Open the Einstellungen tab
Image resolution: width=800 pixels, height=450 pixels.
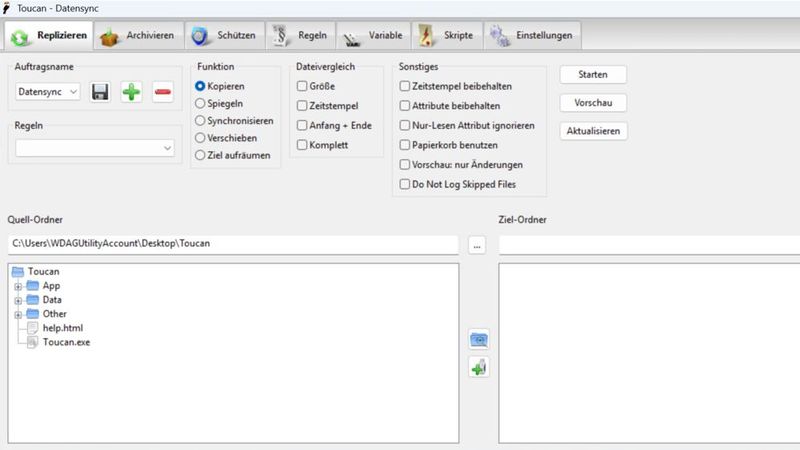pyautogui.click(x=532, y=35)
